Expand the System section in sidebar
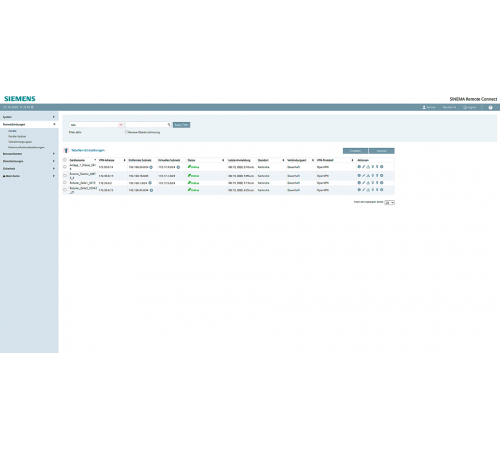This screenshot has width=500, height=450. [x=29, y=117]
